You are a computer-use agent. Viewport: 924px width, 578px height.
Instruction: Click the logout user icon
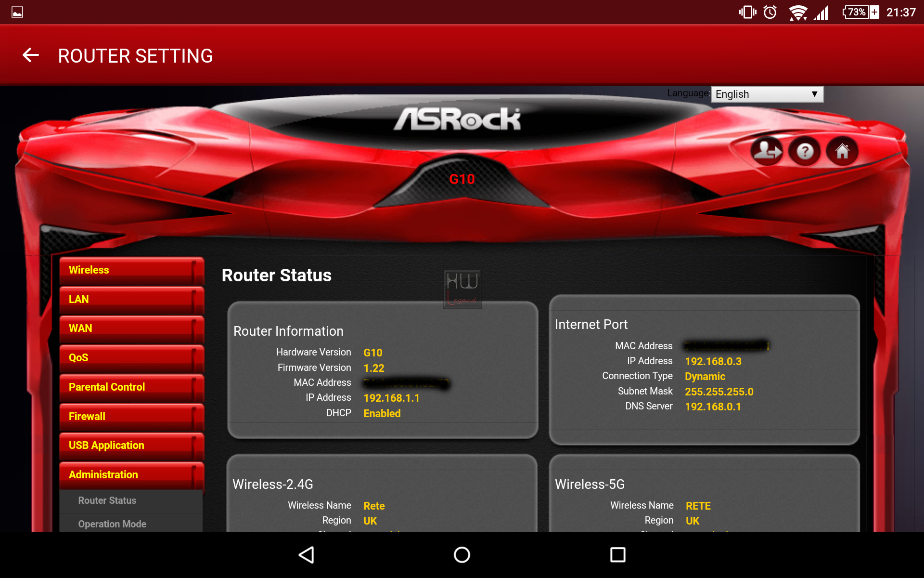click(x=767, y=151)
